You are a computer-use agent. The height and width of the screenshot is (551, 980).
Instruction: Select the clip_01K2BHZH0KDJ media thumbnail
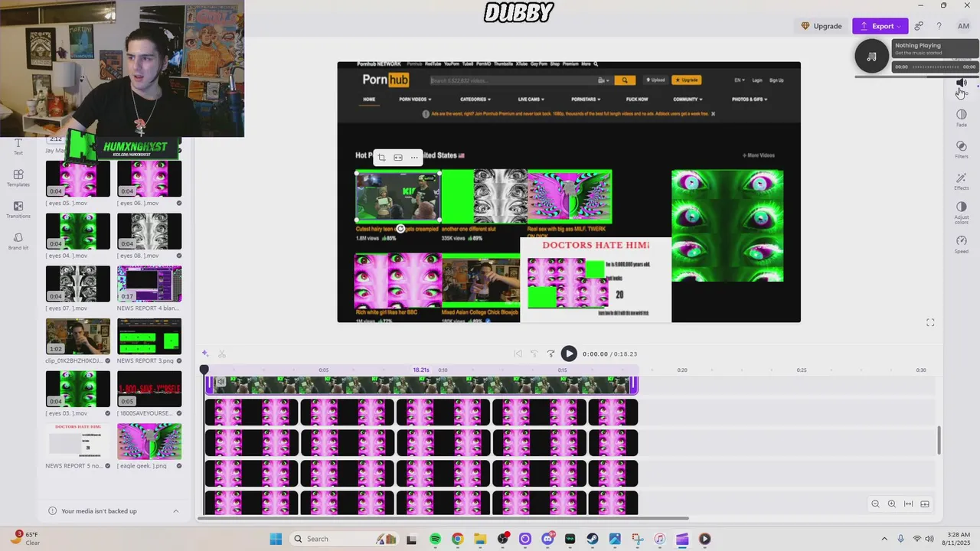[78, 337]
